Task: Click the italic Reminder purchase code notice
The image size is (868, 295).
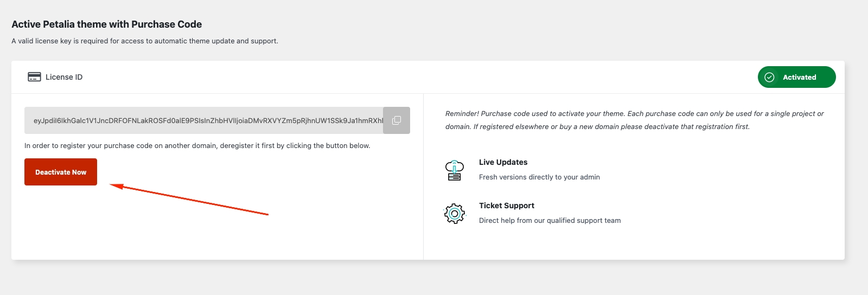Action: [634, 113]
